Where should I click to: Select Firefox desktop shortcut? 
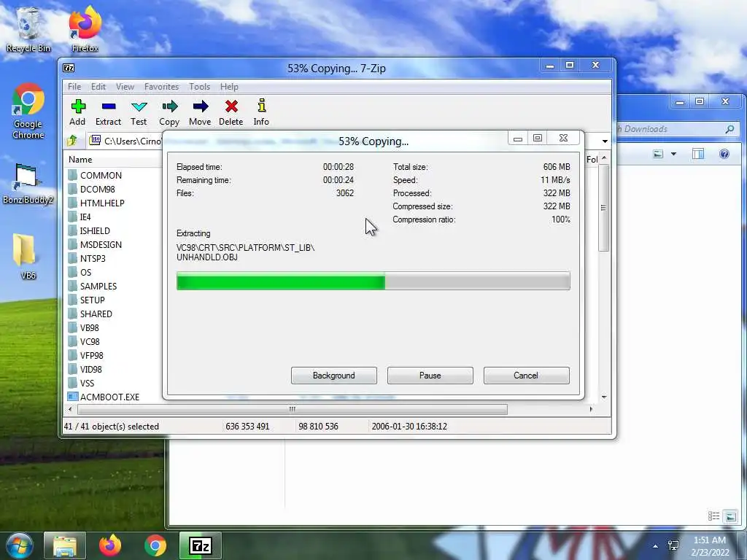click(x=85, y=28)
